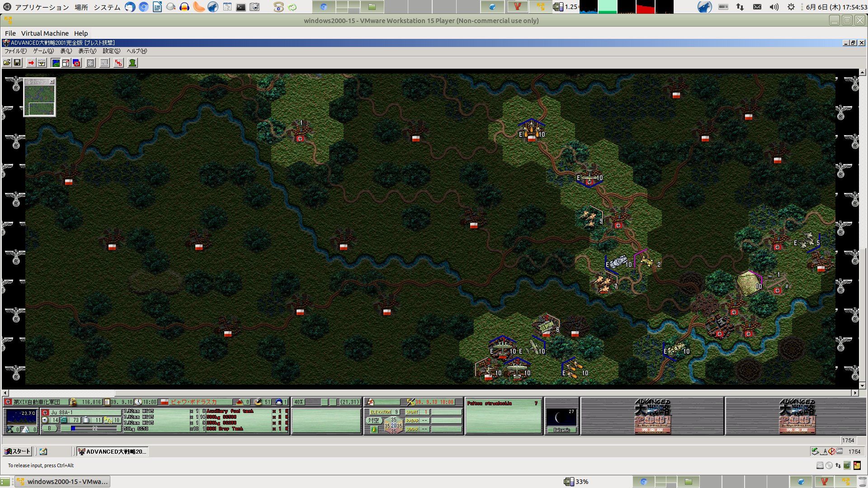Click the windows2000-15 VMware taskbar entry
868x488 pixels.
[x=62, y=482]
